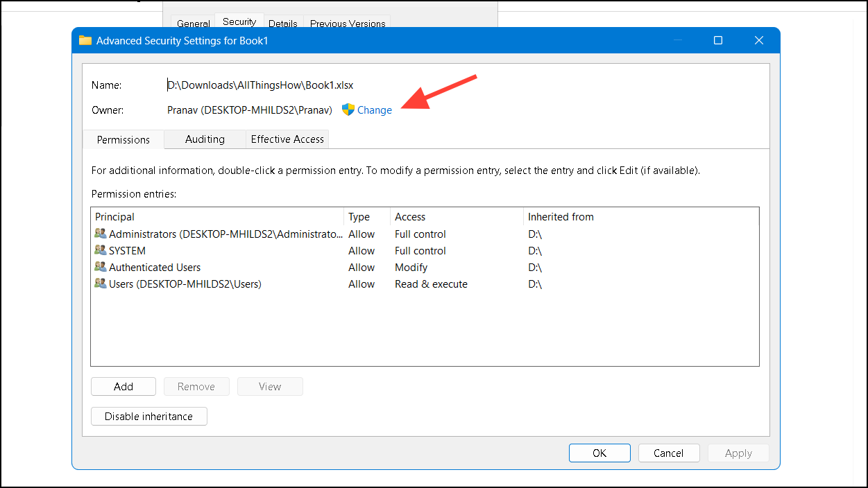The height and width of the screenshot is (488, 868).
Task: Click the Change link to modify the owner
Action: (375, 110)
